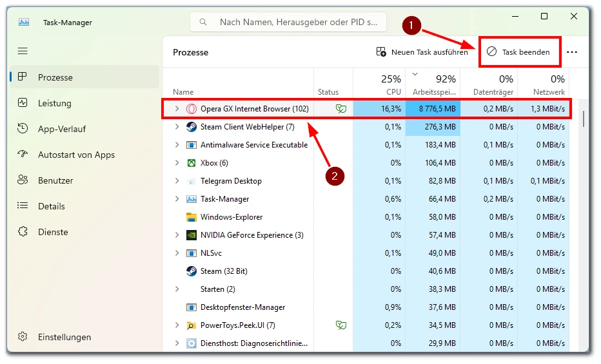Click the Leistung performance icon

23,102
